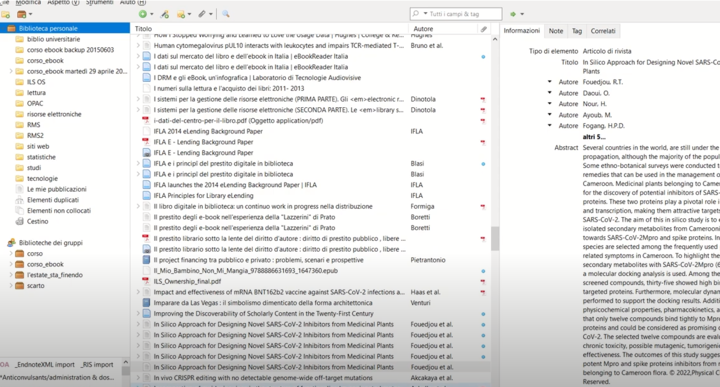Viewport: 720px width, 387px height.
Task: Expand Impact and effectiveness of mRNA row
Action: point(138,292)
